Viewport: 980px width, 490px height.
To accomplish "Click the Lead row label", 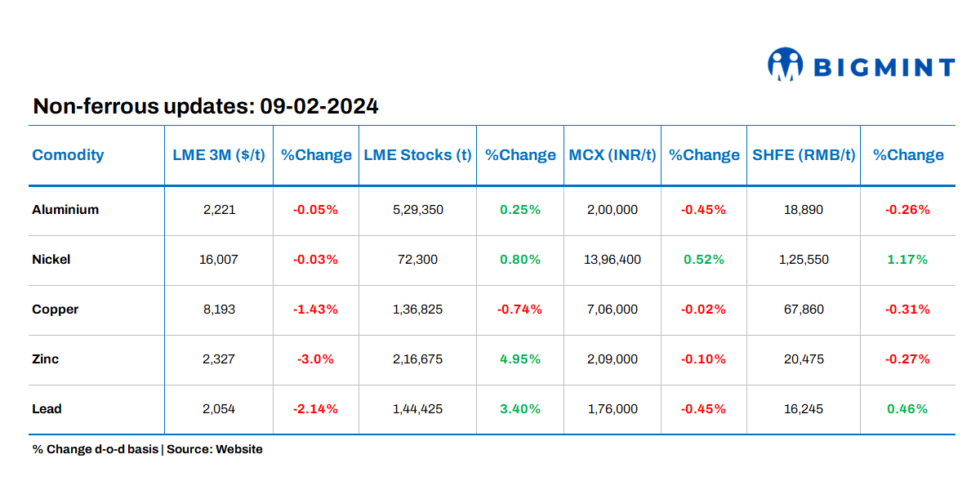I will click(x=47, y=409).
